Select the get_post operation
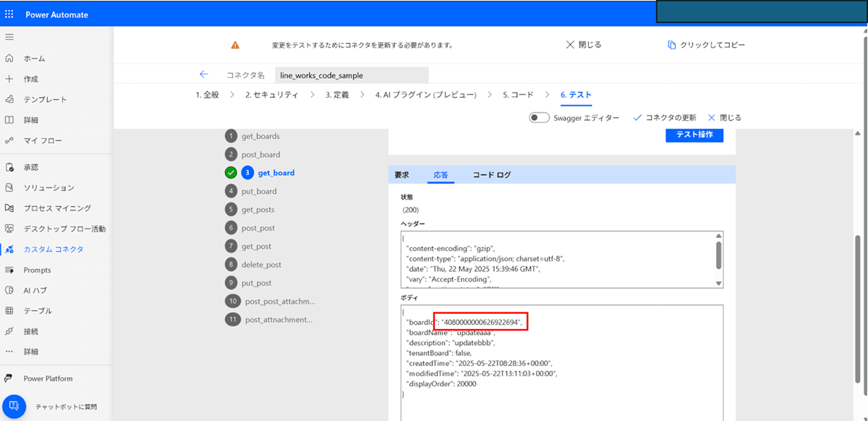Viewport: 868px width, 421px height. (257, 246)
